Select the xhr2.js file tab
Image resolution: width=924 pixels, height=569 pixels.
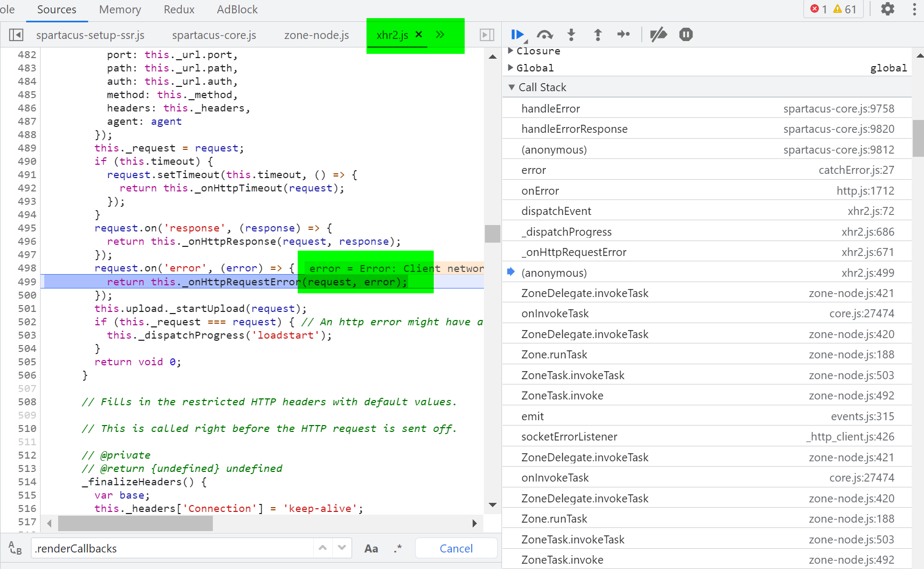[x=392, y=35]
